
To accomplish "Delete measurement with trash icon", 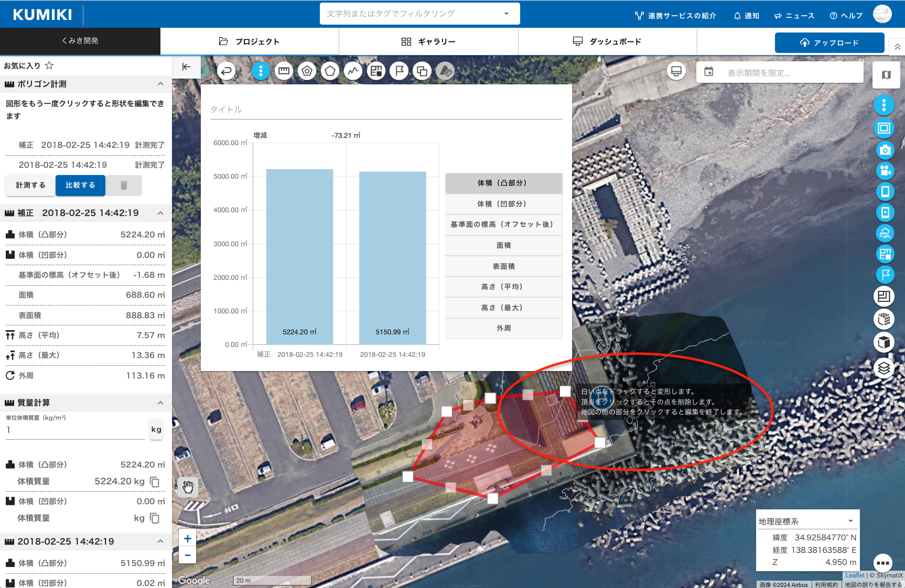I will click(124, 186).
